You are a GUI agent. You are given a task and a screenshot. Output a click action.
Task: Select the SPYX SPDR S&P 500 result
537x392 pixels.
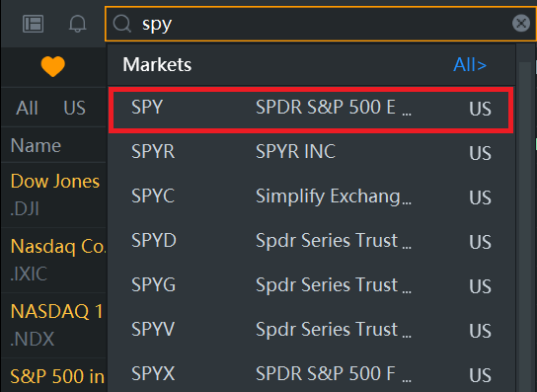tap(311, 373)
